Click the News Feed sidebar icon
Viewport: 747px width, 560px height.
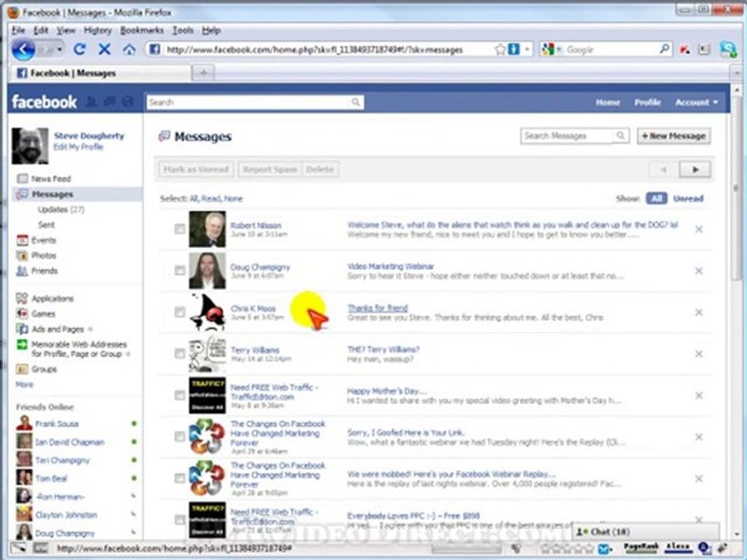[x=22, y=179]
